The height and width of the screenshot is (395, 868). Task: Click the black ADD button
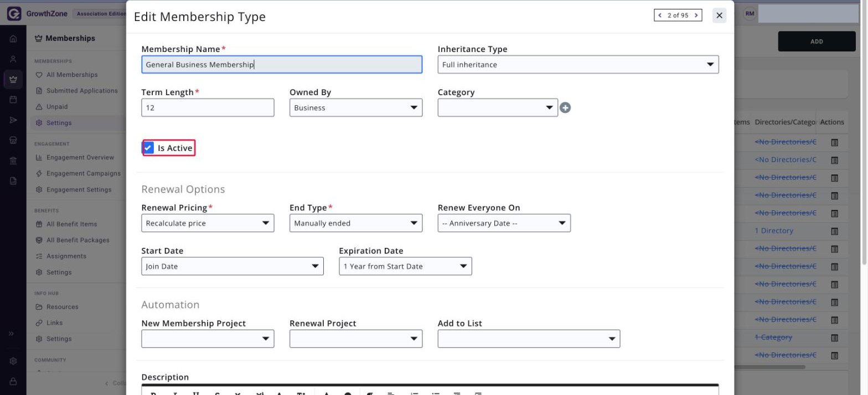click(817, 41)
